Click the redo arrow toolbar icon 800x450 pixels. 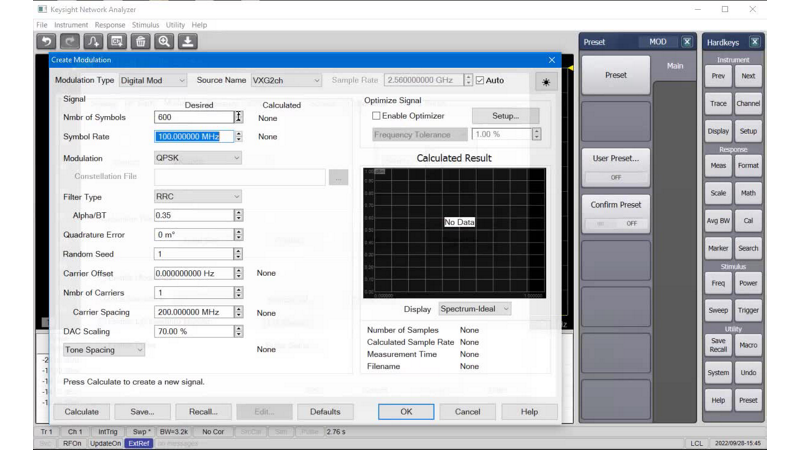pos(70,41)
